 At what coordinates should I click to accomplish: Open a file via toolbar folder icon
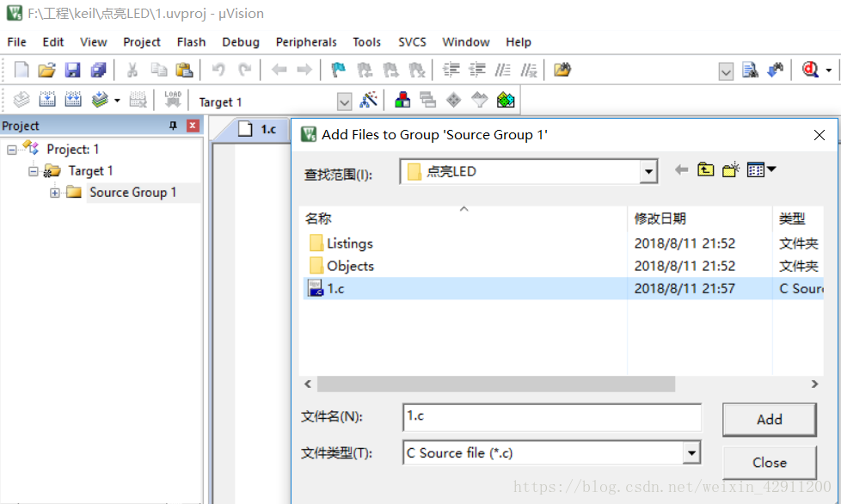click(46, 70)
